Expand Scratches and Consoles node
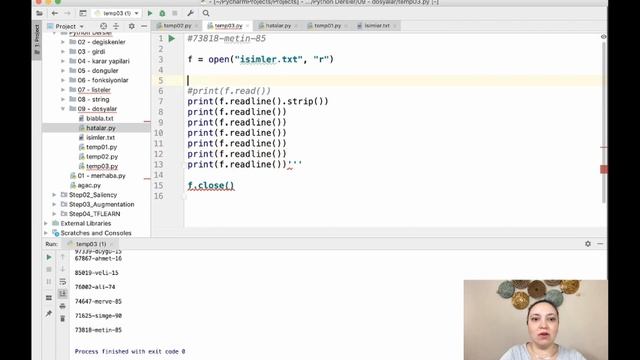 [46, 233]
